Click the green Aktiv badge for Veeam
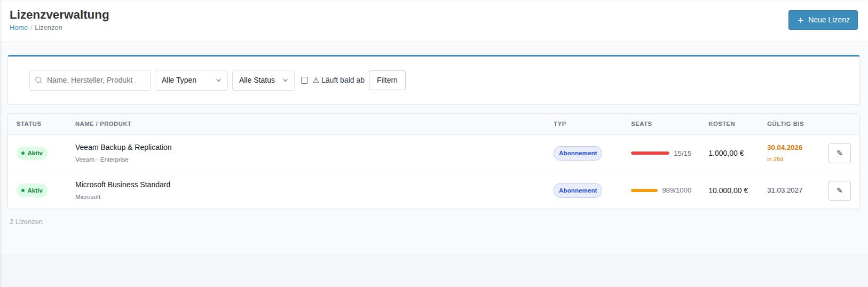Image resolution: width=868 pixels, height=287 pixels. (x=32, y=153)
